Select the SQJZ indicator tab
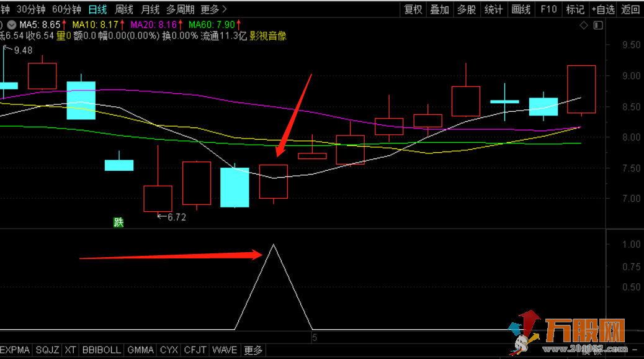 [x=48, y=350]
